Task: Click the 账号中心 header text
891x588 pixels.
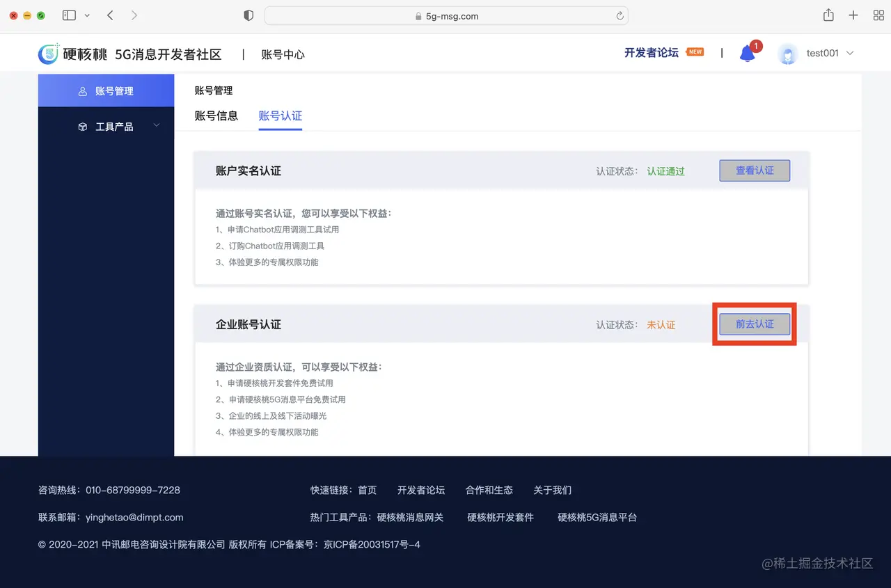Action: tap(283, 54)
